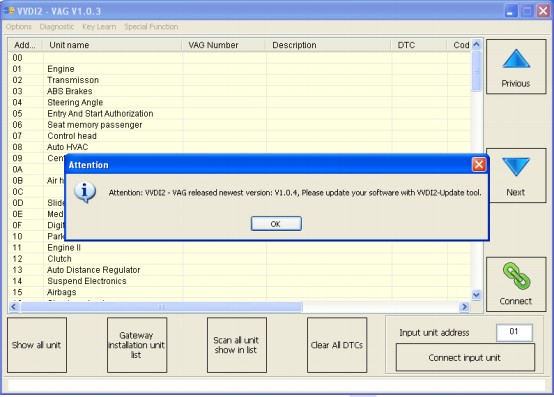Select the Transmisson row
The height and width of the screenshot is (397, 554).
point(239,80)
